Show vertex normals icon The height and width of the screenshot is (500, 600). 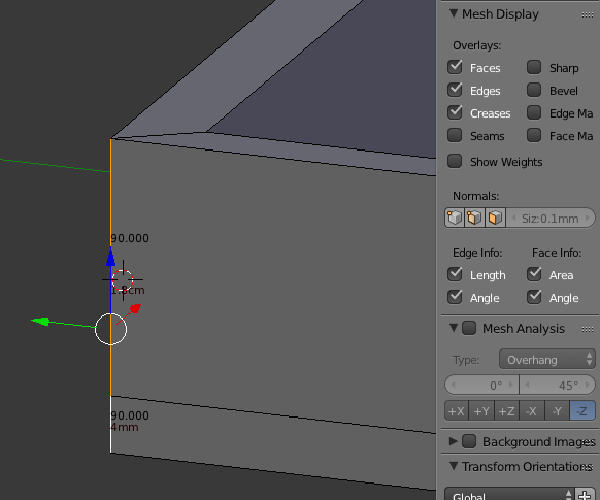[x=454, y=218]
